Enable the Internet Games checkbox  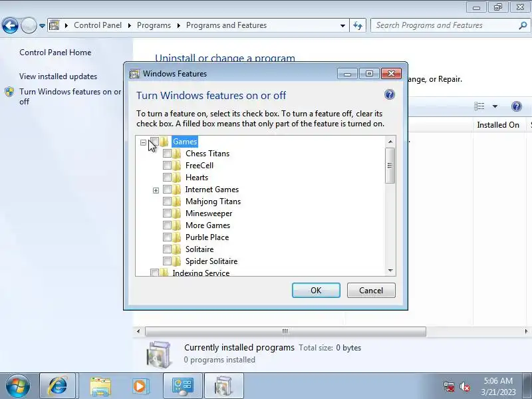[167, 189]
